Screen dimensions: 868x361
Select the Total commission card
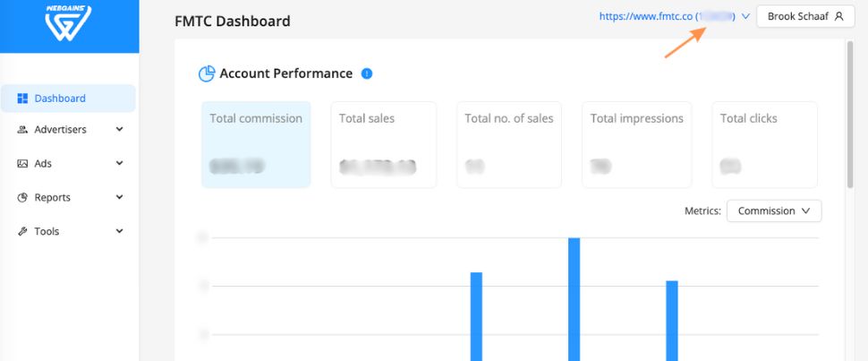[x=256, y=144]
